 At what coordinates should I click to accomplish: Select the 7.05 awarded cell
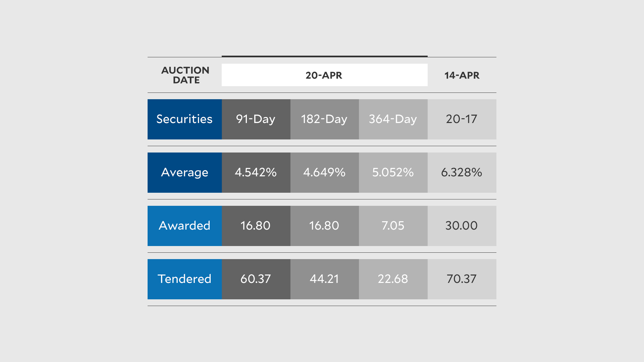click(393, 226)
